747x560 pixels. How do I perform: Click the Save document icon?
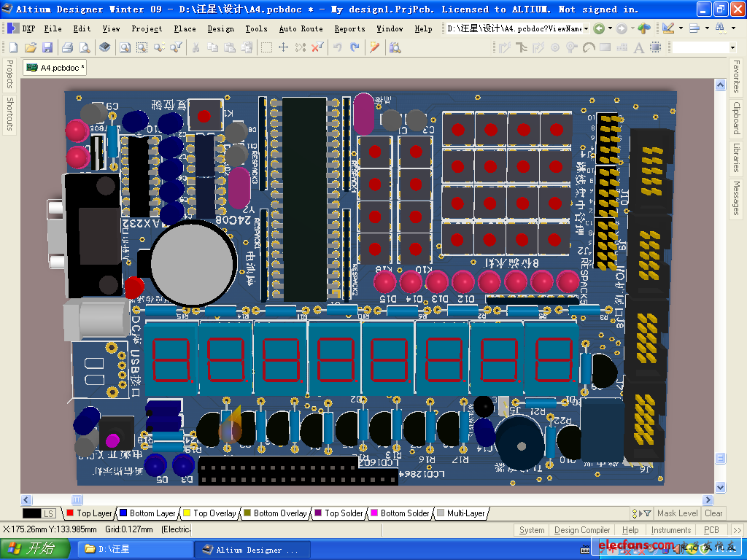click(47, 47)
